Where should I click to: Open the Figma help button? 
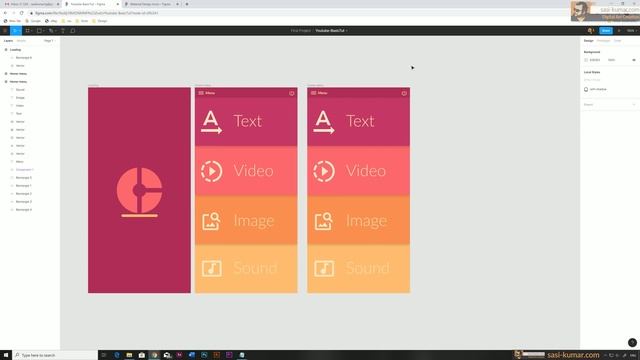tap(632, 343)
